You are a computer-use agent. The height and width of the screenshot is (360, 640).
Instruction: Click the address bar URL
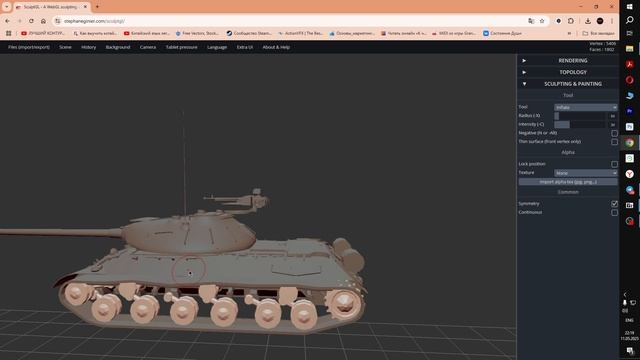94,21
